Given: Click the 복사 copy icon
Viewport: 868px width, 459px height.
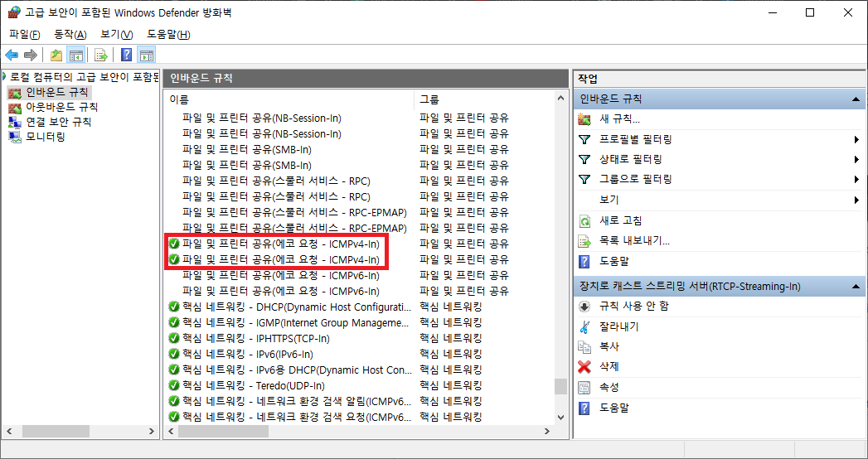Looking at the screenshot, I should [x=584, y=347].
